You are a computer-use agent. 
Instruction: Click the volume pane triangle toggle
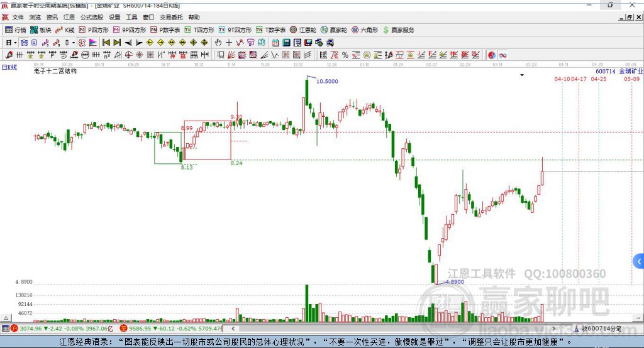point(6,318)
